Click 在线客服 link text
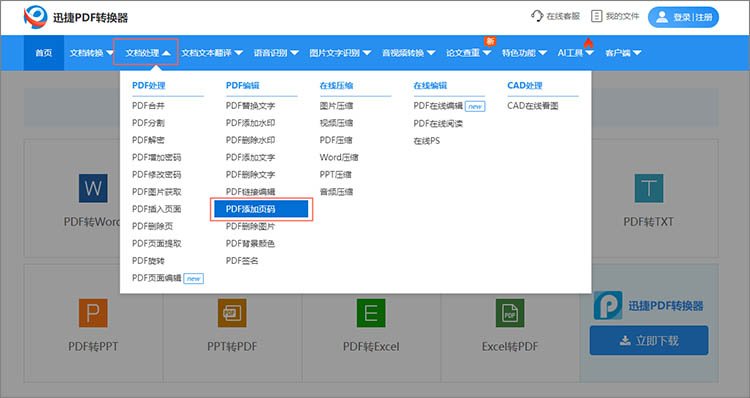 (x=563, y=16)
